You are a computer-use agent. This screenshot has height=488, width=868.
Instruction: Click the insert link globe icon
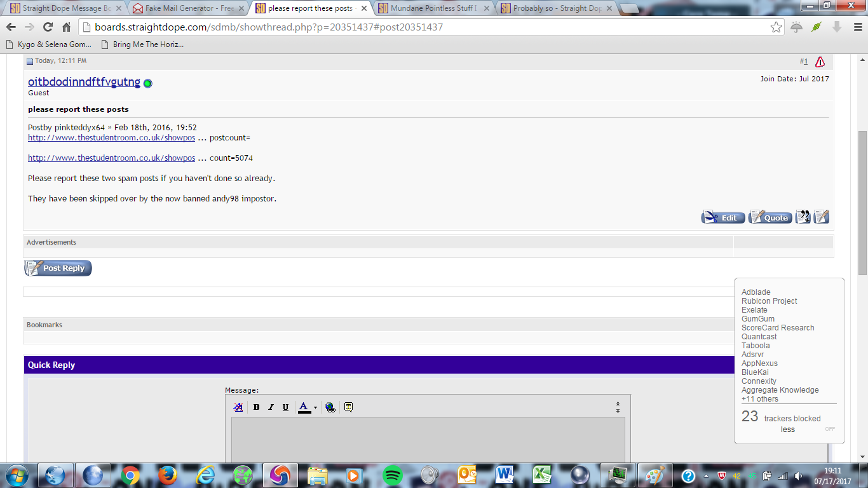(330, 407)
